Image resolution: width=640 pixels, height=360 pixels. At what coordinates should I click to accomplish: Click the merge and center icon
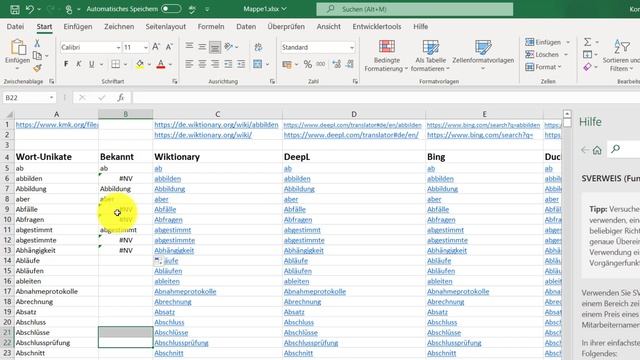coord(258,64)
